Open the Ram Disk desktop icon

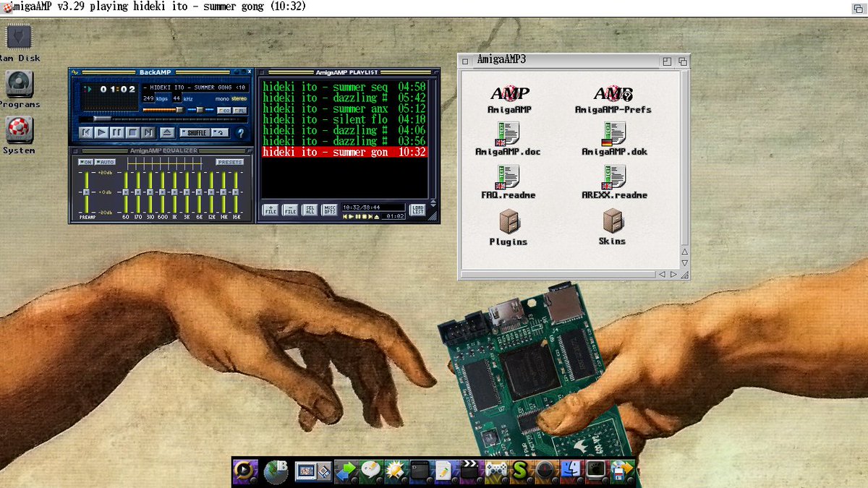pyautogui.click(x=19, y=37)
